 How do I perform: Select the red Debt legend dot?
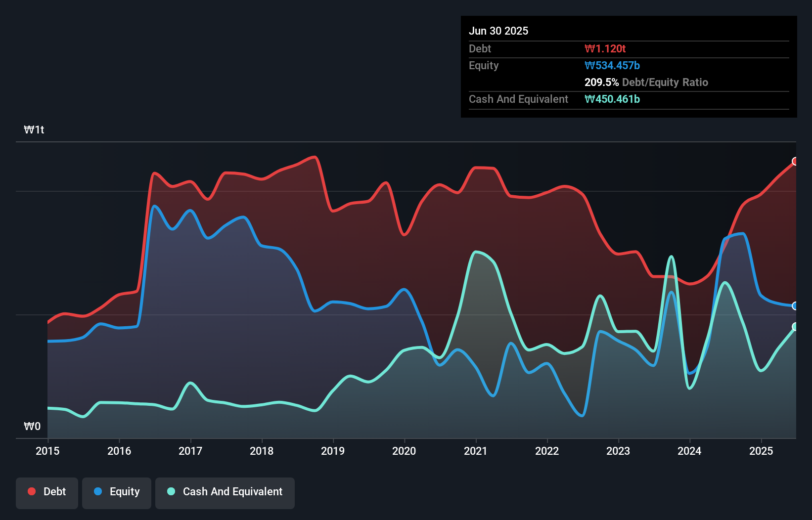(x=31, y=491)
